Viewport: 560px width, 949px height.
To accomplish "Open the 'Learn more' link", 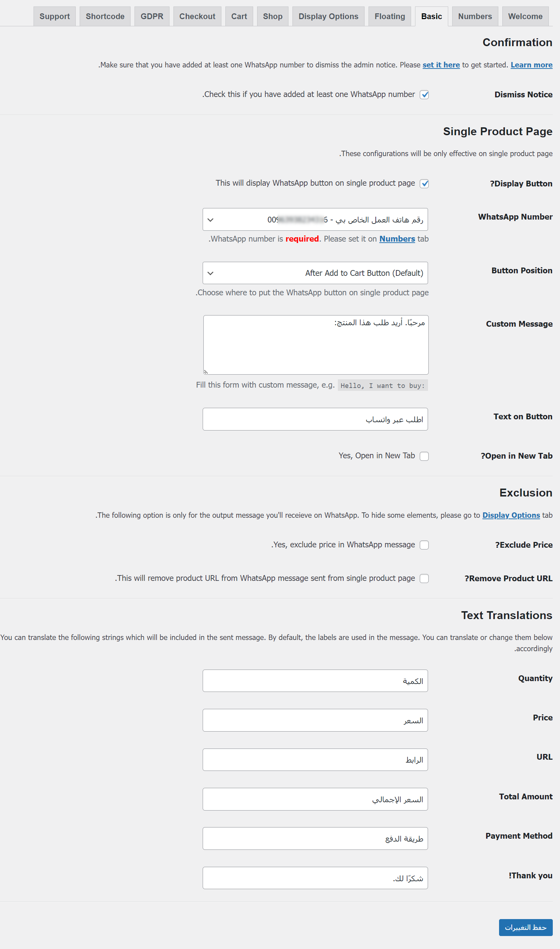I will tap(531, 65).
